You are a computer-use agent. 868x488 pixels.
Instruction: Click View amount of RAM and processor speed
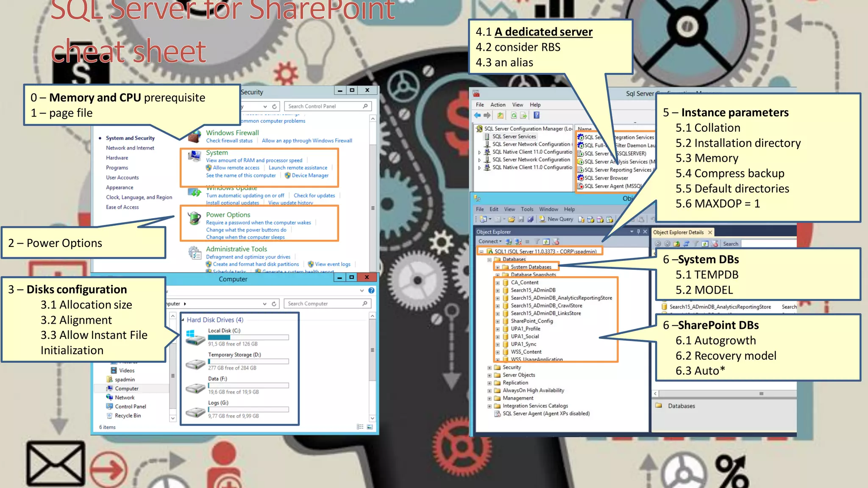(x=254, y=161)
